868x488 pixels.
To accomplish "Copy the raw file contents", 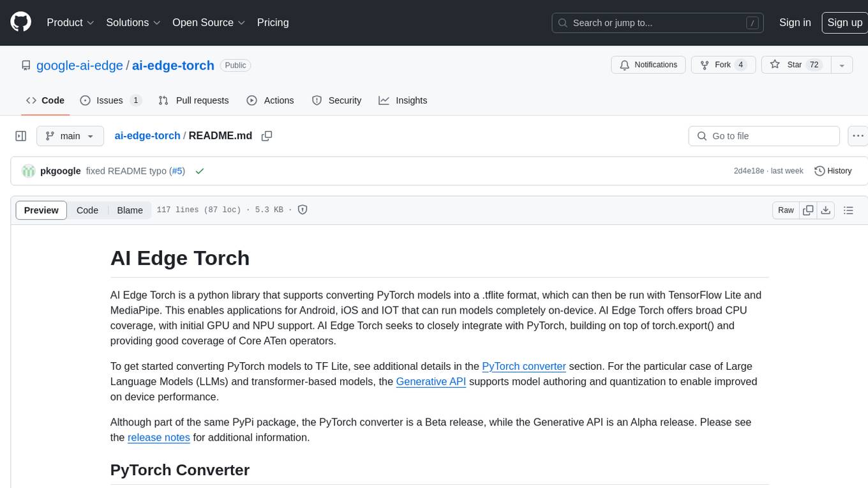I will [808, 210].
